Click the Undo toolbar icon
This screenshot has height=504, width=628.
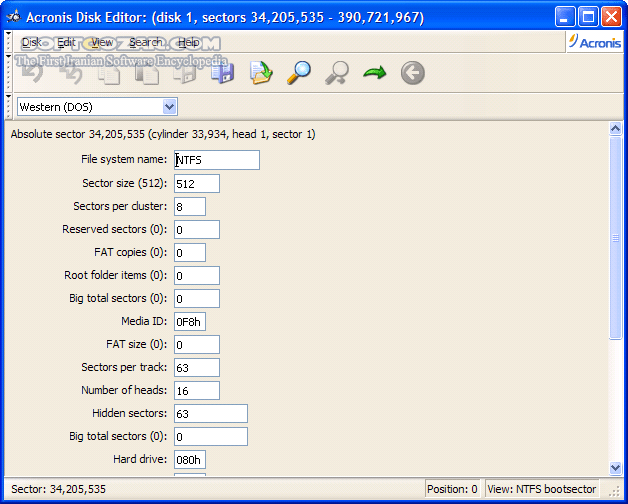pos(31,73)
